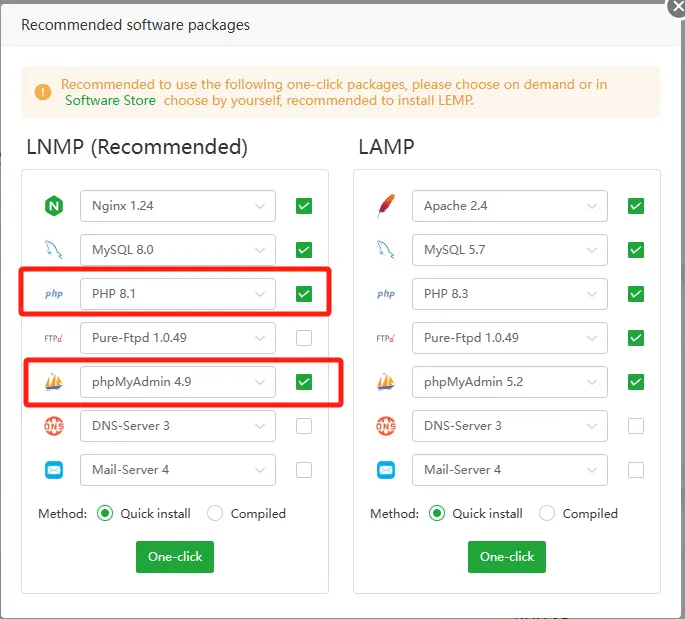This screenshot has height=619, width=685.
Task: Click the DNS globe icon in LNMP
Action: click(x=54, y=426)
